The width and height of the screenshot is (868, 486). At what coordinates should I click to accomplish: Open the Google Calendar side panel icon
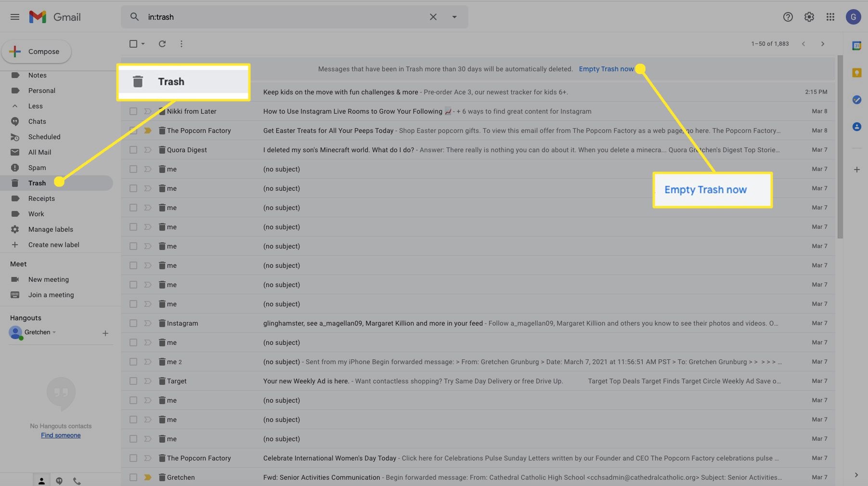(856, 46)
